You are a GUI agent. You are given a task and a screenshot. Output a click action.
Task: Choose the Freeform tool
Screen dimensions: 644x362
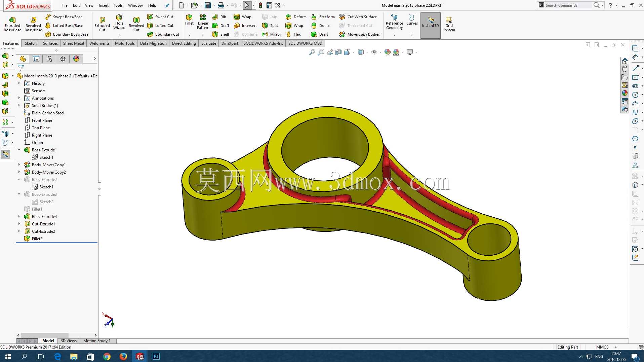pos(323,17)
